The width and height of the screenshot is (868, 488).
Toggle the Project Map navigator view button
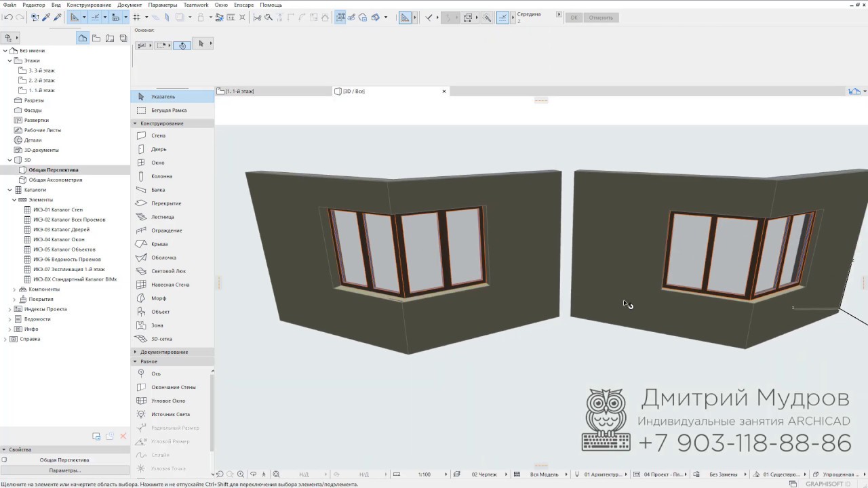(x=83, y=38)
